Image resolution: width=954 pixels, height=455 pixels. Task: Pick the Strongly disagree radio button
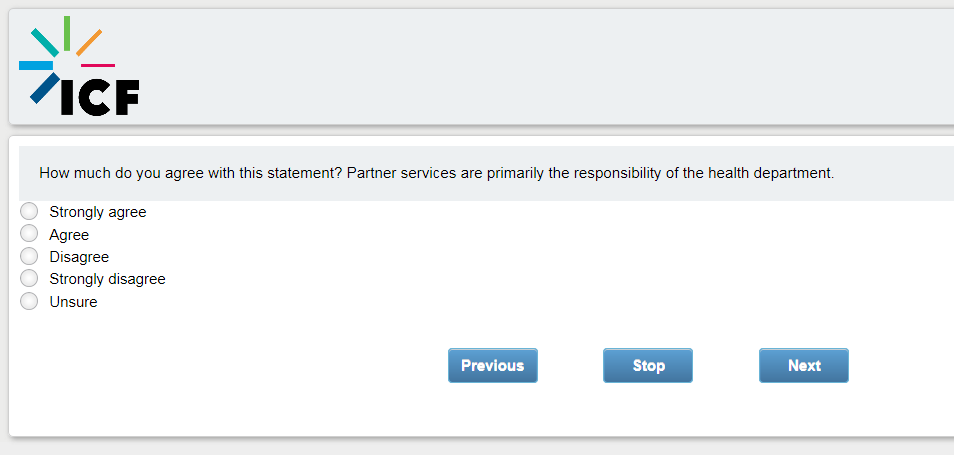pyautogui.click(x=29, y=278)
